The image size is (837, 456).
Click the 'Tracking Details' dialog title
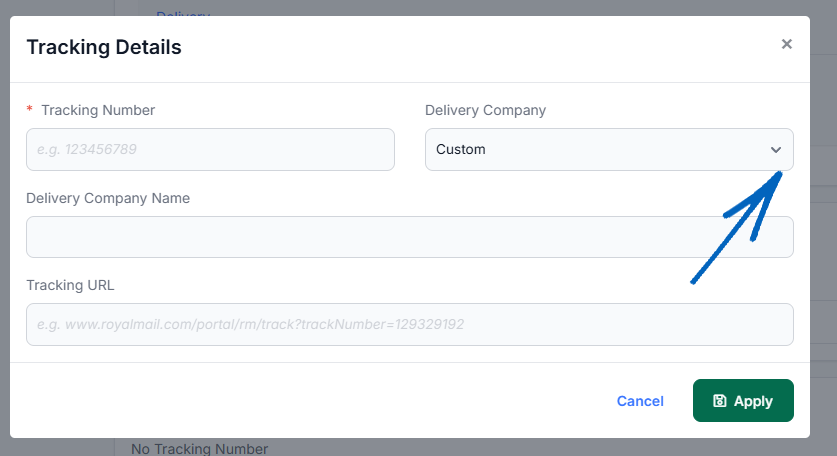tap(104, 46)
